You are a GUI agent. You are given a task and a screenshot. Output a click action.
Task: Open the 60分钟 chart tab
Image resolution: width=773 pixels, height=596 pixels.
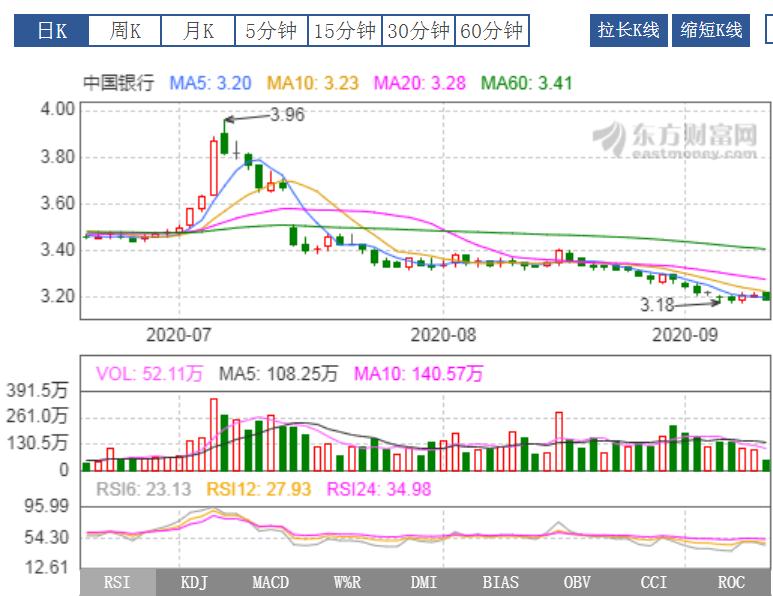(492, 31)
